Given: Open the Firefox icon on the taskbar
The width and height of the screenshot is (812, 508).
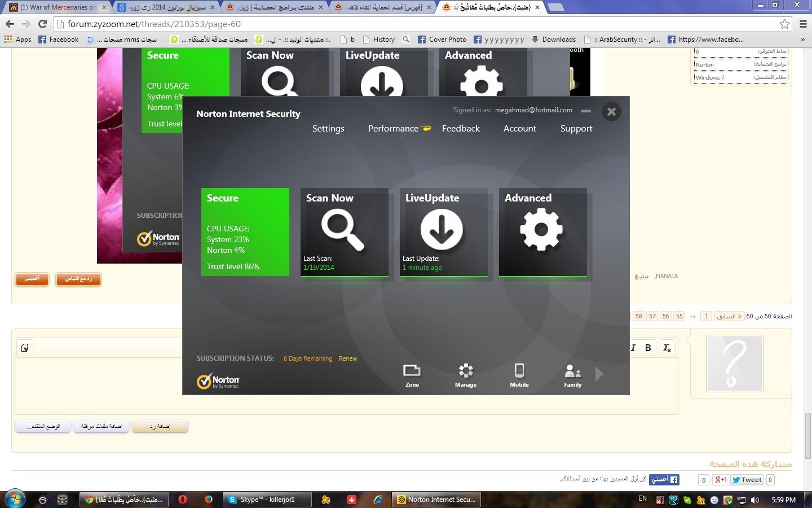Looking at the screenshot, I should point(209,500).
